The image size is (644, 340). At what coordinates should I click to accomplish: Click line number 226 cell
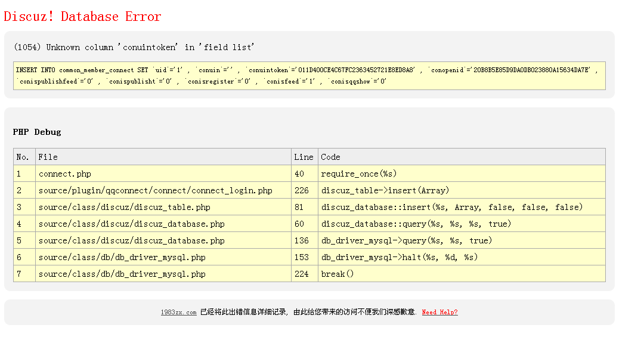301,191
